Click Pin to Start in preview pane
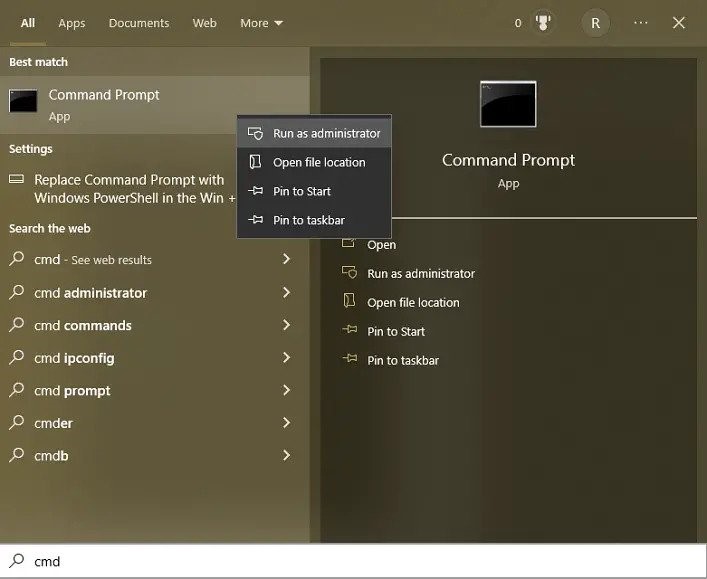The height and width of the screenshot is (579, 707). [396, 331]
